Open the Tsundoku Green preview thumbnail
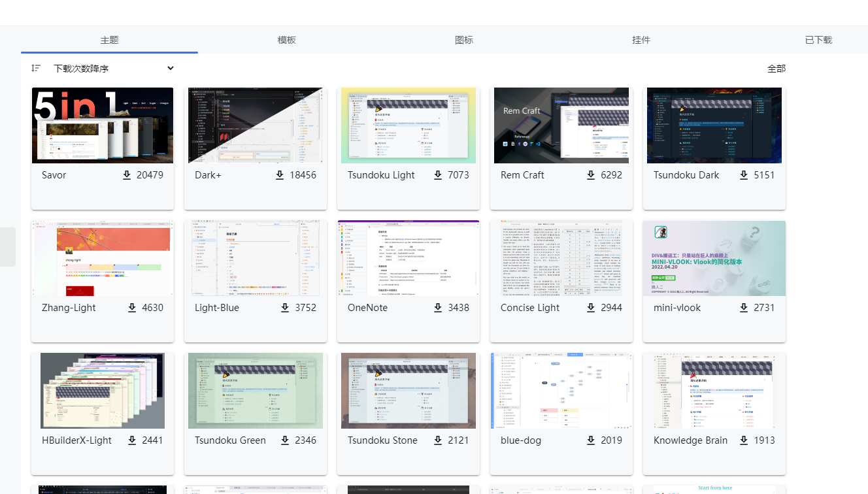 pyautogui.click(x=256, y=391)
